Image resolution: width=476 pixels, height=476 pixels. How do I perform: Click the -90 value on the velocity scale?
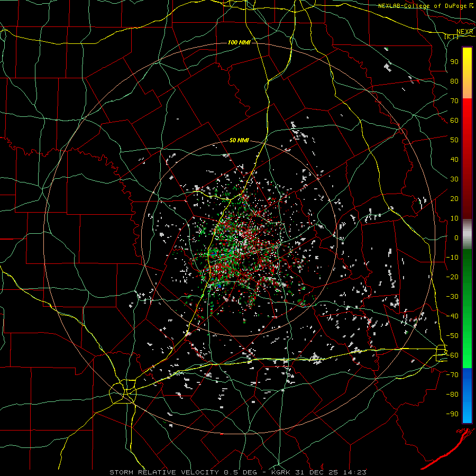452,414
